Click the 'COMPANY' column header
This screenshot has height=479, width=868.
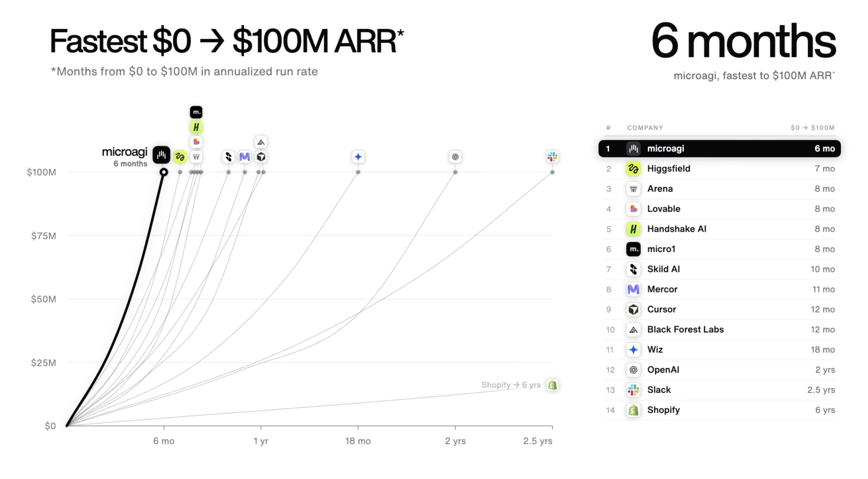[645, 128]
